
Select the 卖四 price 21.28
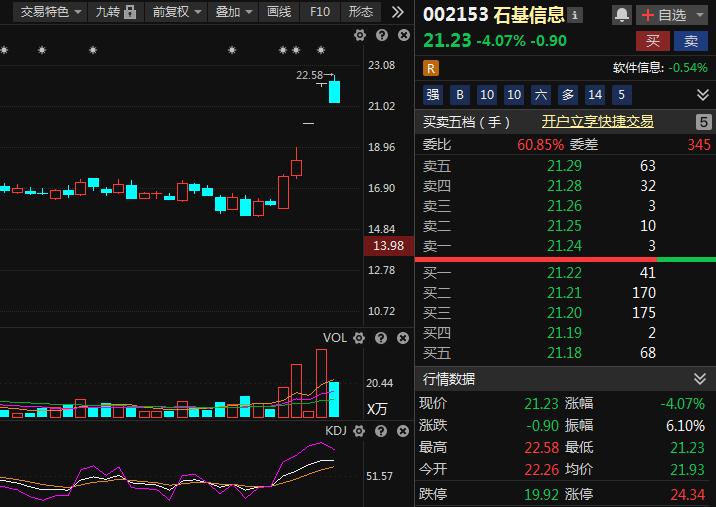click(x=564, y=185)
